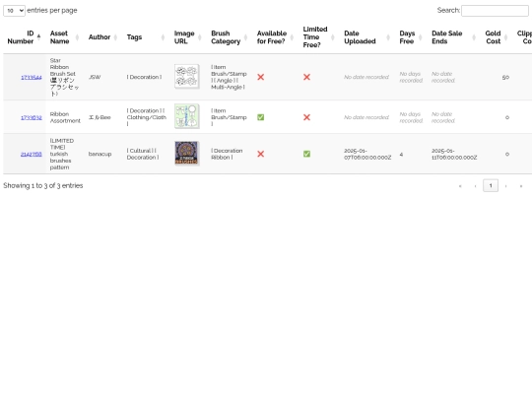Sort by Author column
The width and height of the screenshot is (532, 399).
102,37
